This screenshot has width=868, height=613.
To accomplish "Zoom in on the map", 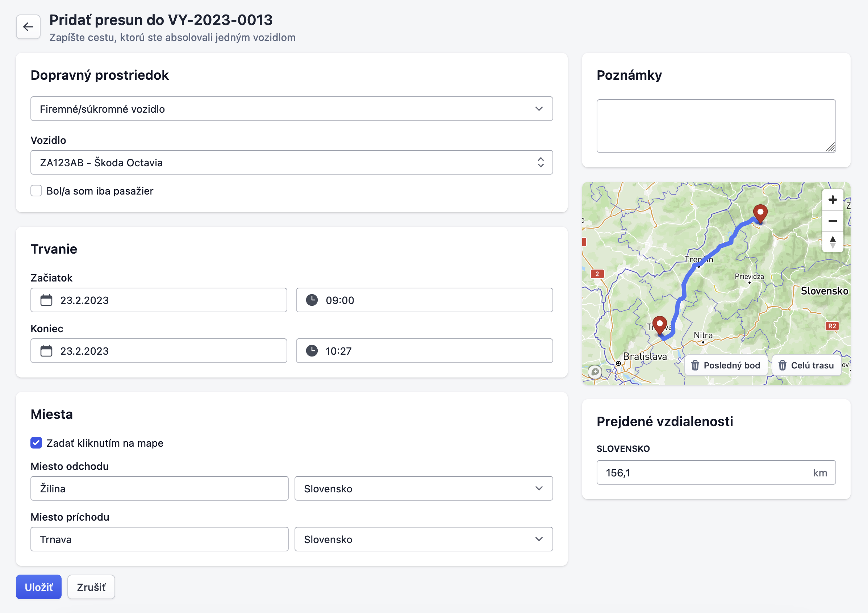I will click(832, 200).
